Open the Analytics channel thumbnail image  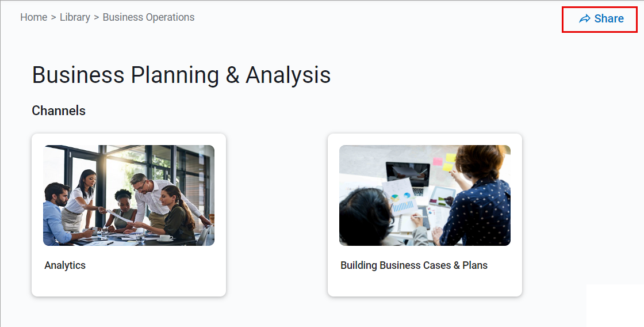click(129, 195)
